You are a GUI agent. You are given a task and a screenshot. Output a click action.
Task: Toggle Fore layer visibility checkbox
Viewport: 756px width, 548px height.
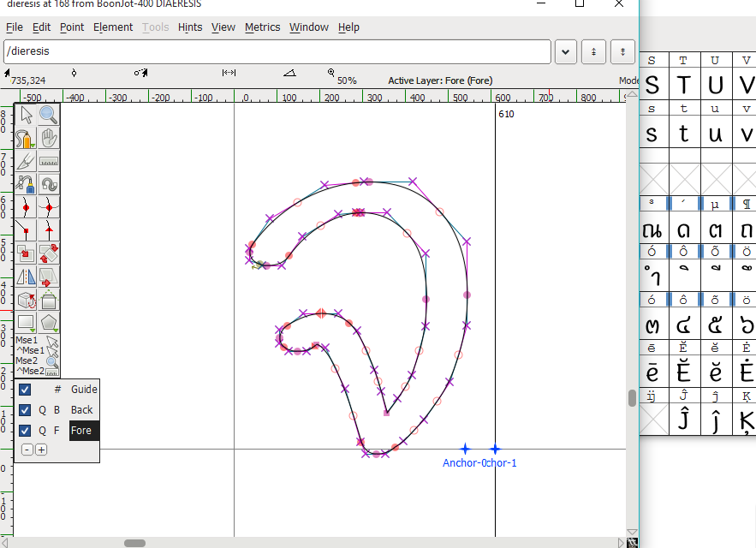point(25,431)
